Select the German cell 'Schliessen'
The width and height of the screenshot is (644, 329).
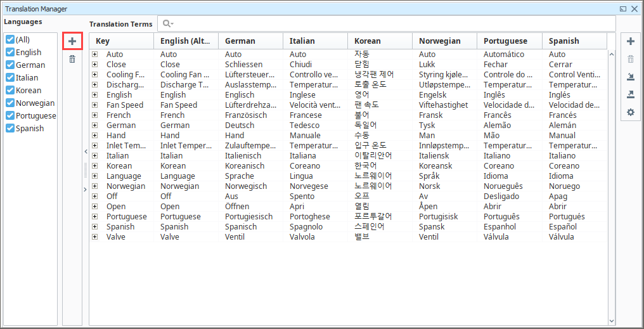tap(243, 65)
